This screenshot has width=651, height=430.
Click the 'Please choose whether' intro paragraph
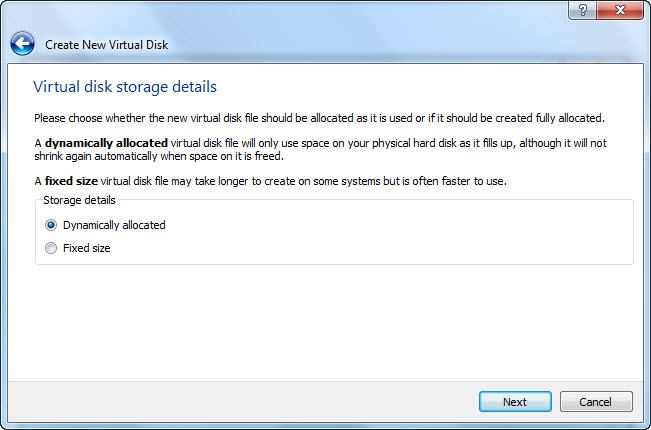pos(319,118)
